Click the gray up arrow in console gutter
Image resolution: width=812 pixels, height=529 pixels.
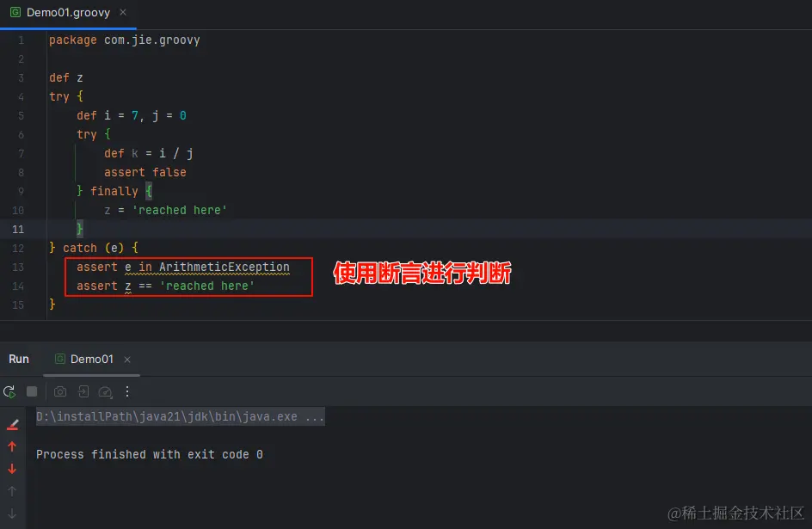tap(12, 491)
